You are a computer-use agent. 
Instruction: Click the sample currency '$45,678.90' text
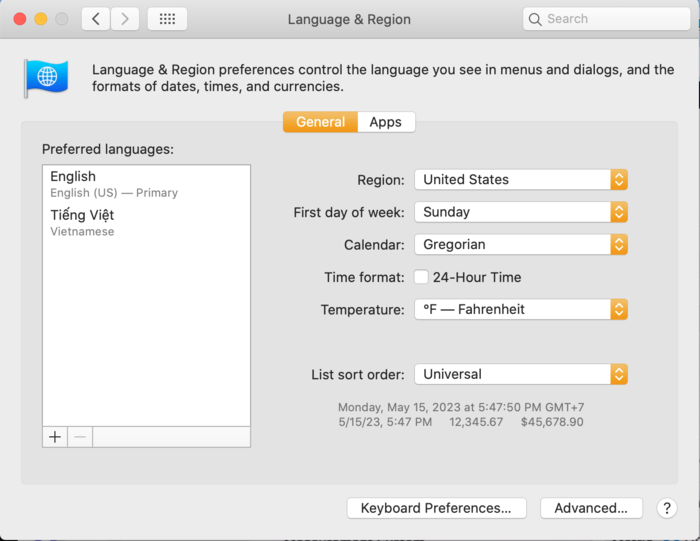point(552,422)
